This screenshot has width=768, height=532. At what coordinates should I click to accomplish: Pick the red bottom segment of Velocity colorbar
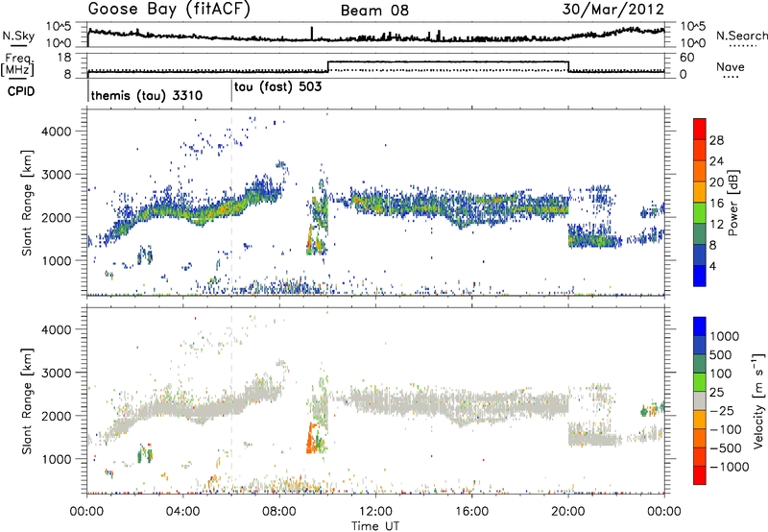[x=700, y=475]
